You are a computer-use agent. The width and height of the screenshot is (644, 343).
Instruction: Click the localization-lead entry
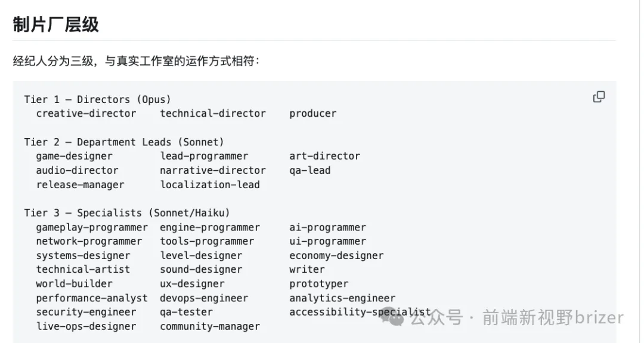pos(210,185)
